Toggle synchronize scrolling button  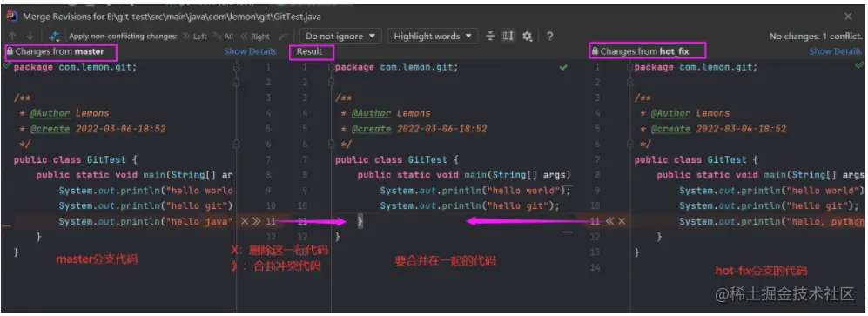508,36
